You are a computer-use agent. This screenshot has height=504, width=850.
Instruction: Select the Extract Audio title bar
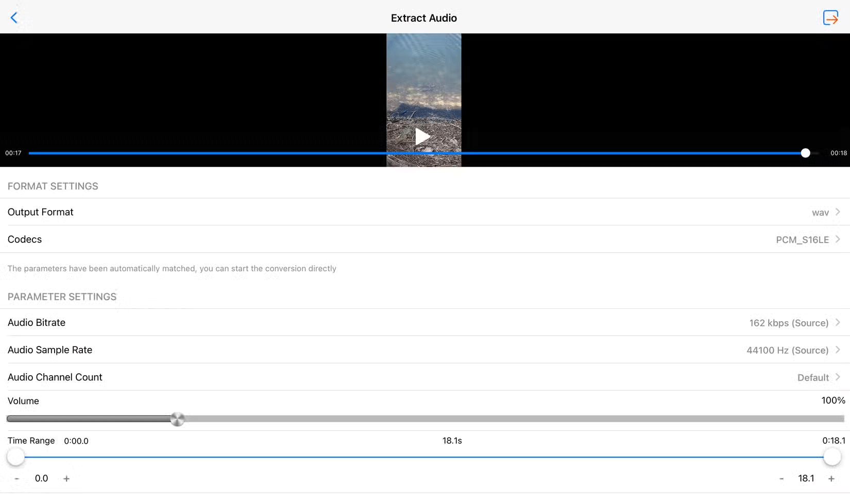[423, 18]
